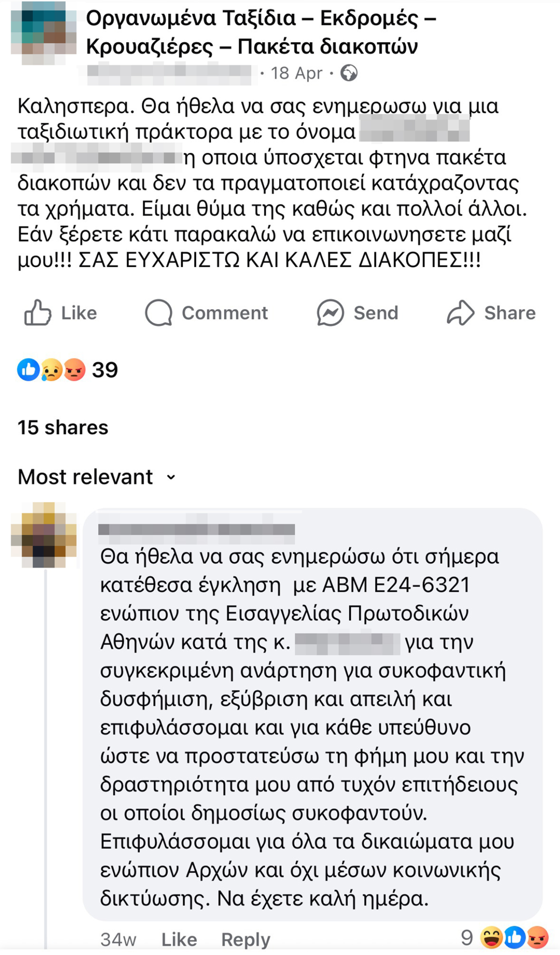560x955 pixels.
Task: Click the blurred group avatar thumbnail
Action: tap(44, 33)
